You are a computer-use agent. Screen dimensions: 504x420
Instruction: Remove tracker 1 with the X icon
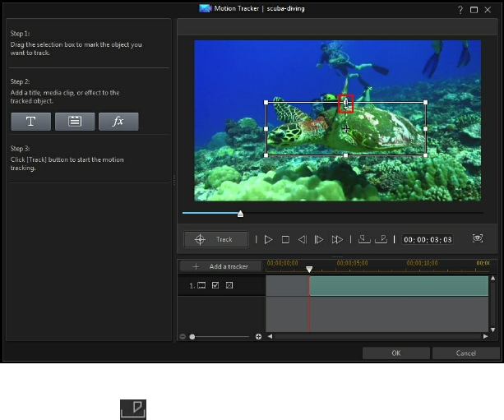(229, 285)
